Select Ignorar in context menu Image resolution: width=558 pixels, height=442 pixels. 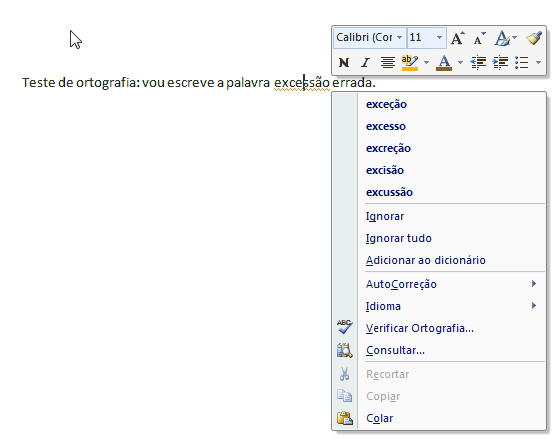[x=385, y=216]
